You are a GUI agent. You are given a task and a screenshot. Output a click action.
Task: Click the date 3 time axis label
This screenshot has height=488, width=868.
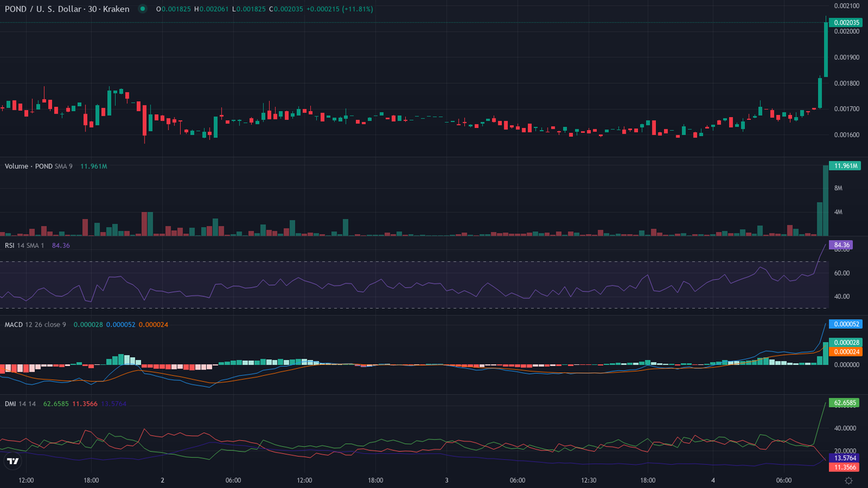pyautogui.click(x=447, y=480)
